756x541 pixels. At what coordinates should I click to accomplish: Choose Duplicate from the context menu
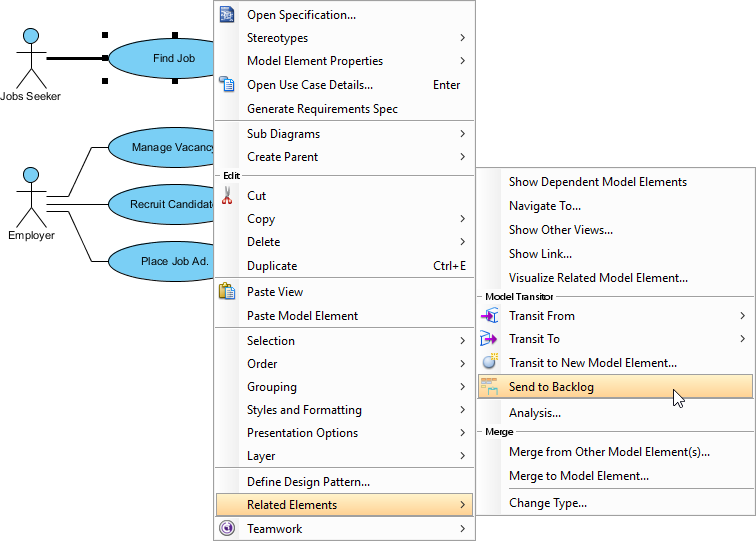coord(344,266)
